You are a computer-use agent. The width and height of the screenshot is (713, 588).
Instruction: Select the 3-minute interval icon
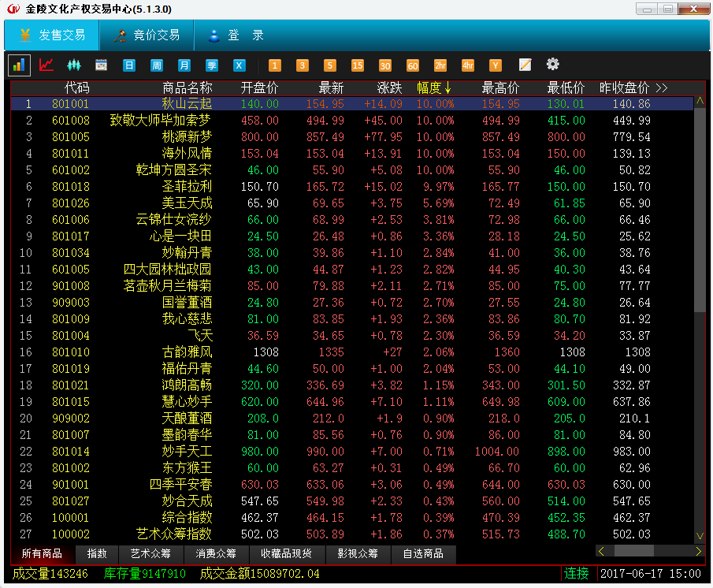tap(303, 65)
